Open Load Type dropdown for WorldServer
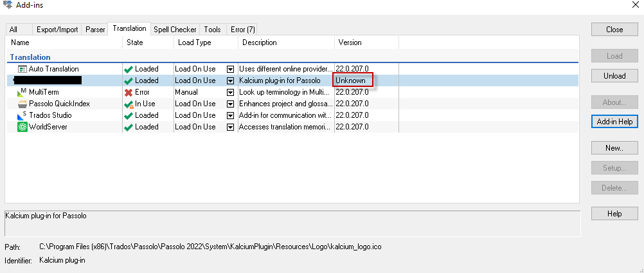 pyautogui.click(x=230, y=127)
